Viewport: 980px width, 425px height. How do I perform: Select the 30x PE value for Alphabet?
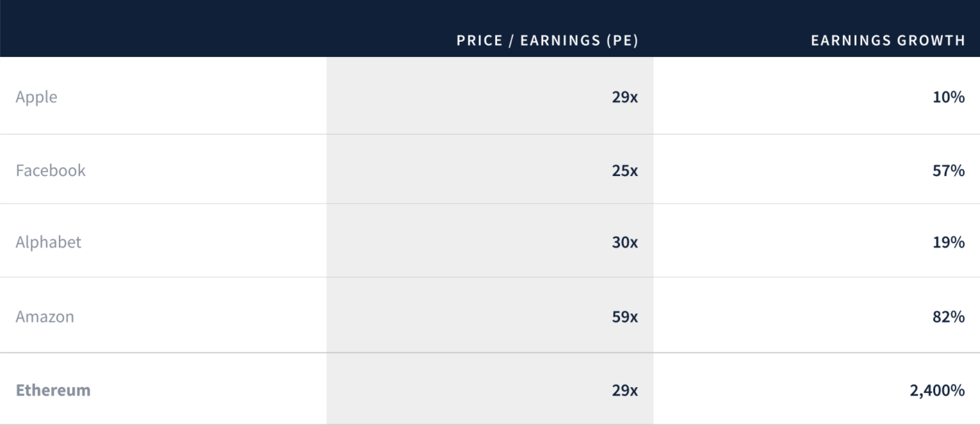pyautogui.click(x=625, y=243)
